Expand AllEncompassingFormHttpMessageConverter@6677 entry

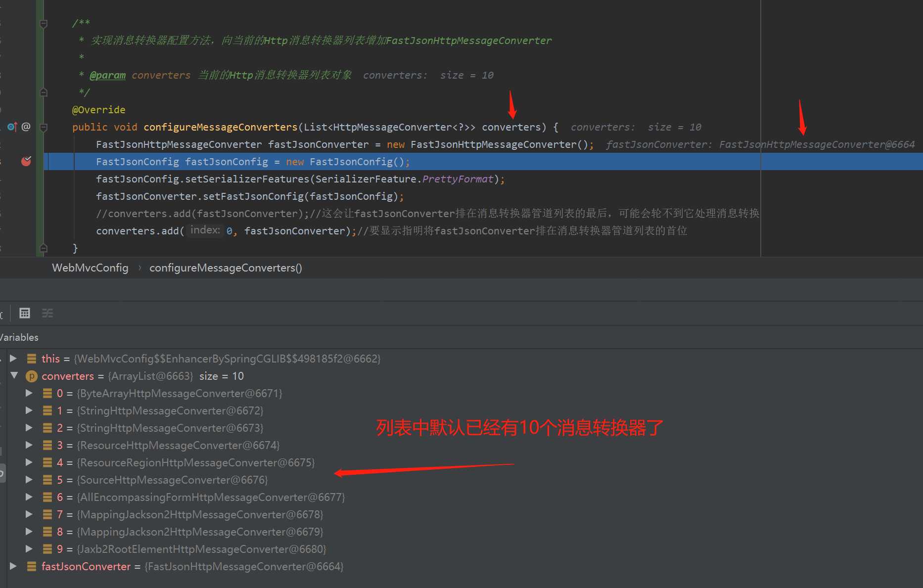coord(29,497)
